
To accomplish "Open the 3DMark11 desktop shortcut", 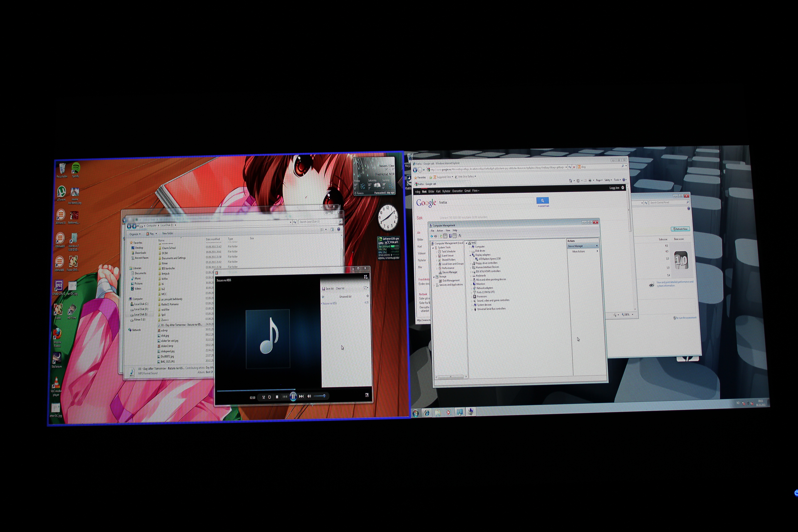I will tap(60, 216).
